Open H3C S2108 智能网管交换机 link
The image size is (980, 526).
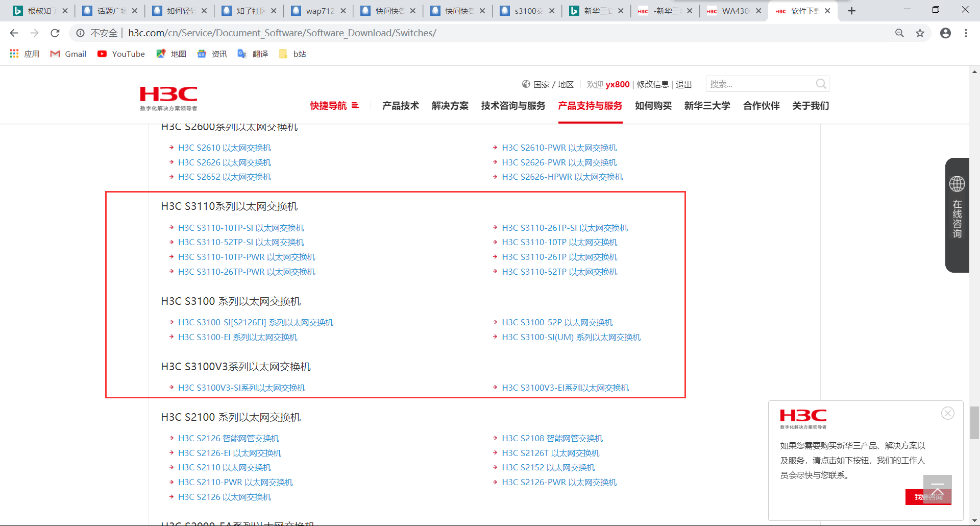pyautogui.click(x=552, y=438)
